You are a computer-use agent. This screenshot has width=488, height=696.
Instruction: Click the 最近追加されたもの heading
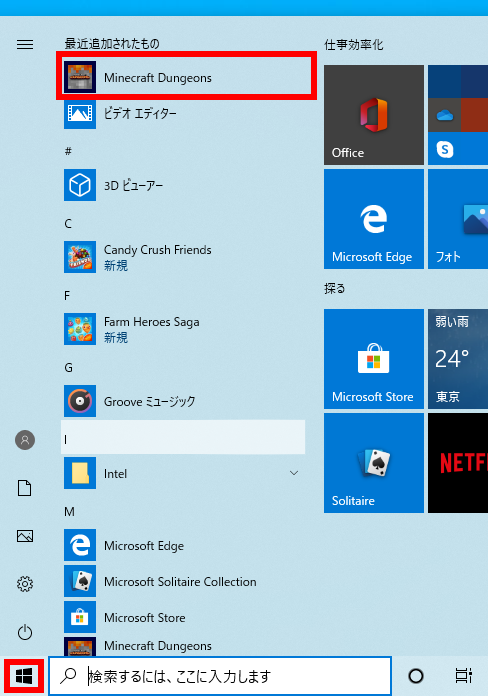(112, 44)
